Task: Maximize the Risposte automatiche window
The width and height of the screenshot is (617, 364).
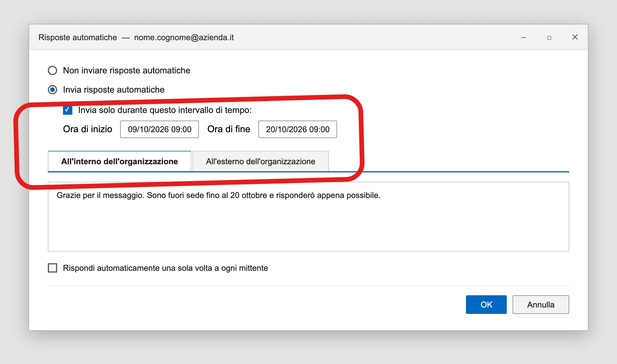Action: [x=549, y=38]
